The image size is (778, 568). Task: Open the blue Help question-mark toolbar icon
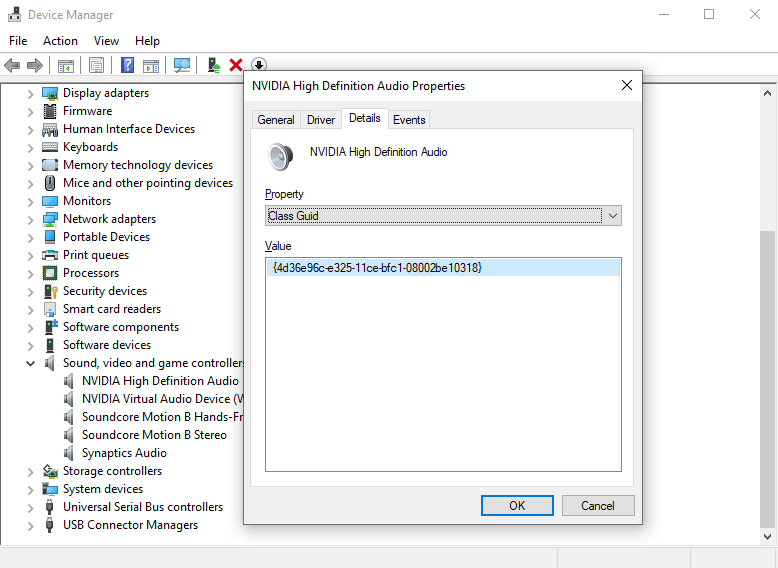click(x=128, y=65)
